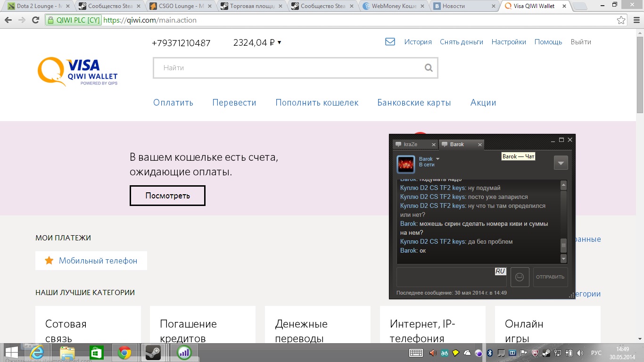The width and height of the screenshot is (644, 362).
Task: Open the emoticon picker in Steam chat
Action: pyautogui.click(x=520, y=277)
